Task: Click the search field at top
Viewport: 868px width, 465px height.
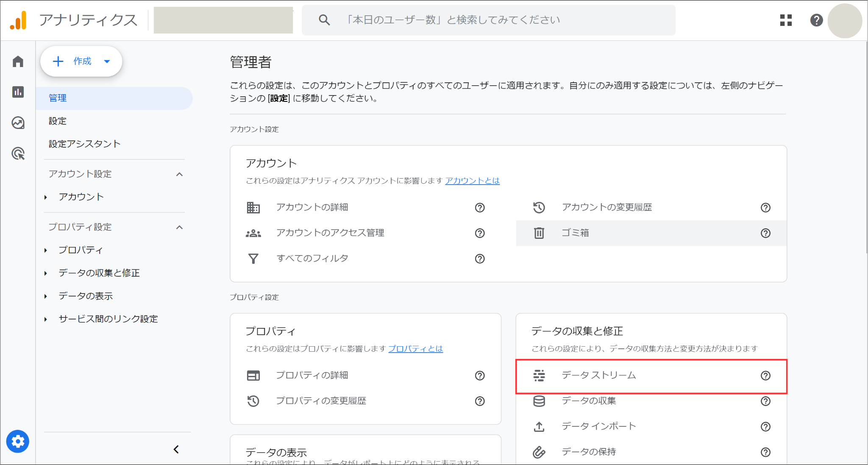Action: 488,20
